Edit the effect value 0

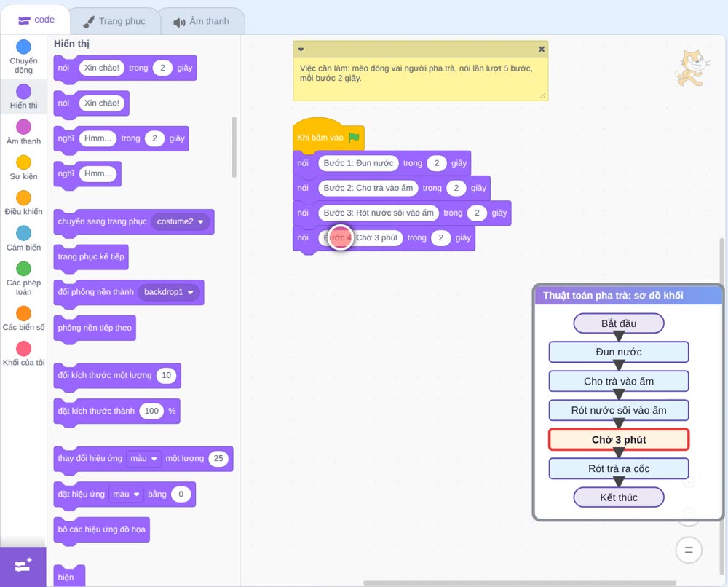181,494
